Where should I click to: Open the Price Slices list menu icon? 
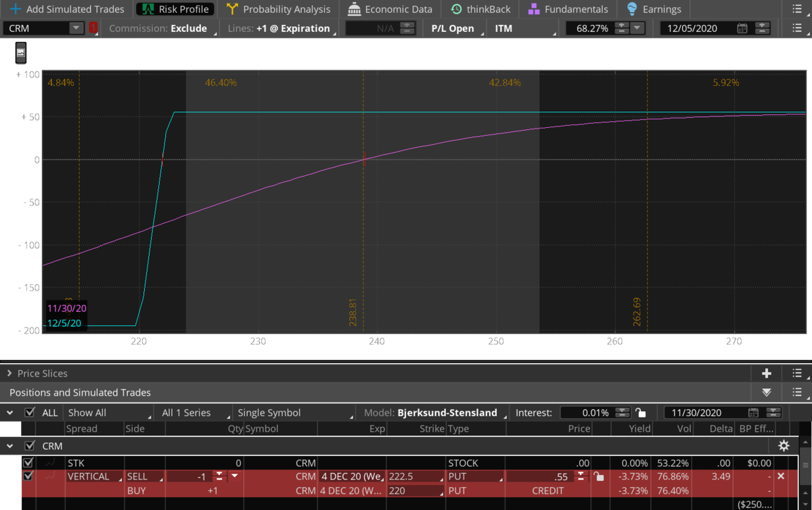click(x=797, y=373)
